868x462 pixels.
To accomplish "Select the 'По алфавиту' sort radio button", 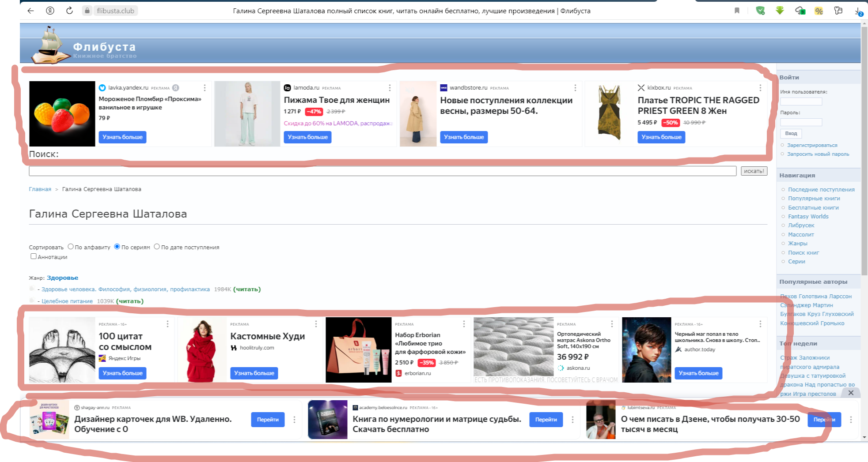I will tap(71, 247).
